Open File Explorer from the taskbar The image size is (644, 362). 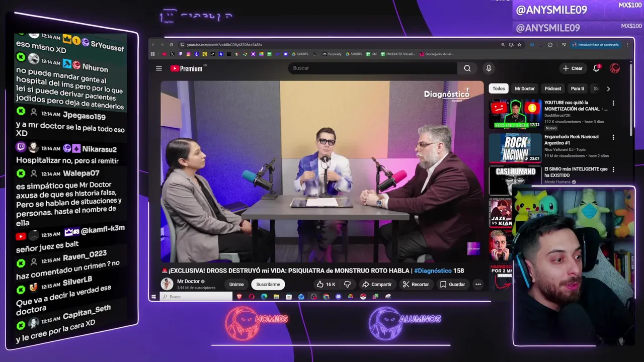[x=276, y=297]
